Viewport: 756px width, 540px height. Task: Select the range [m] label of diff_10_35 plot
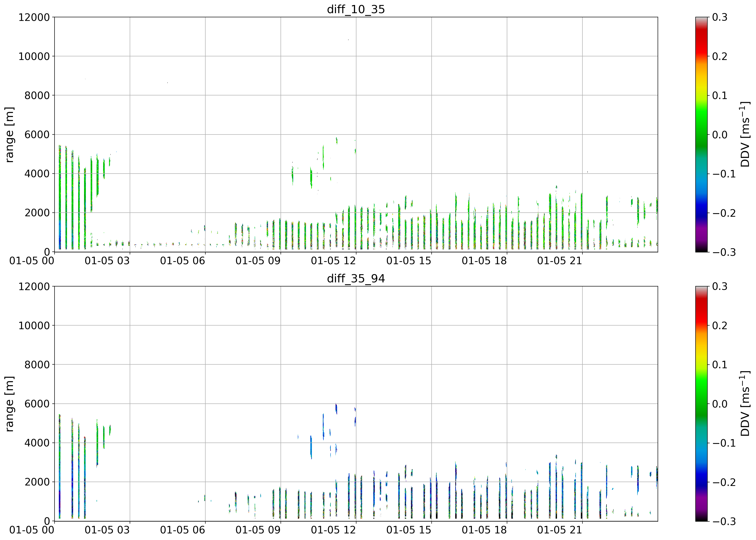tap(10, 135)
